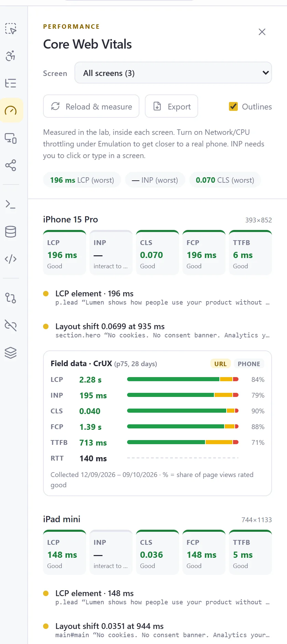Open the console terminal icon
Screen dimensions: 287x644
pos(11,204)
